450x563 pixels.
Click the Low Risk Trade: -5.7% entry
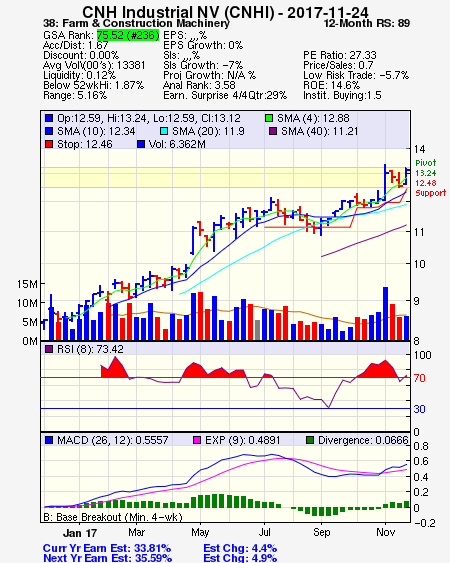(356, 75)
